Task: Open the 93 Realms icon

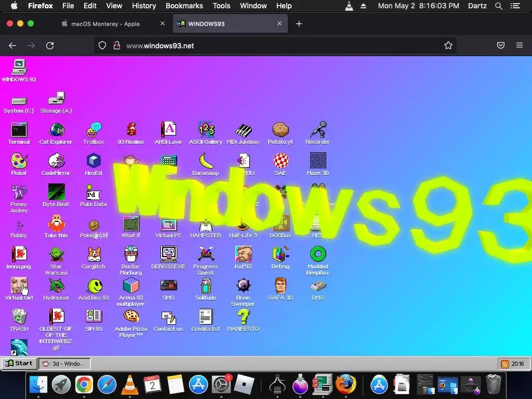Action: click(131, 134)
